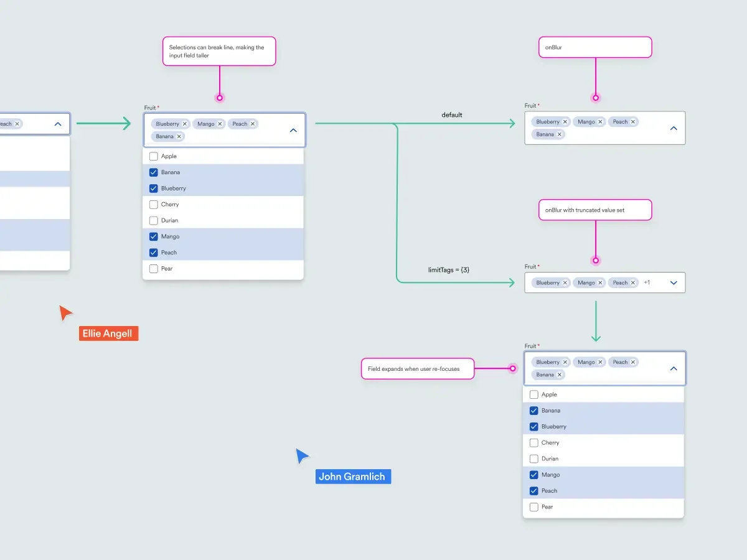Click the pin beside the break-line annotation

(x=219, y=97)
